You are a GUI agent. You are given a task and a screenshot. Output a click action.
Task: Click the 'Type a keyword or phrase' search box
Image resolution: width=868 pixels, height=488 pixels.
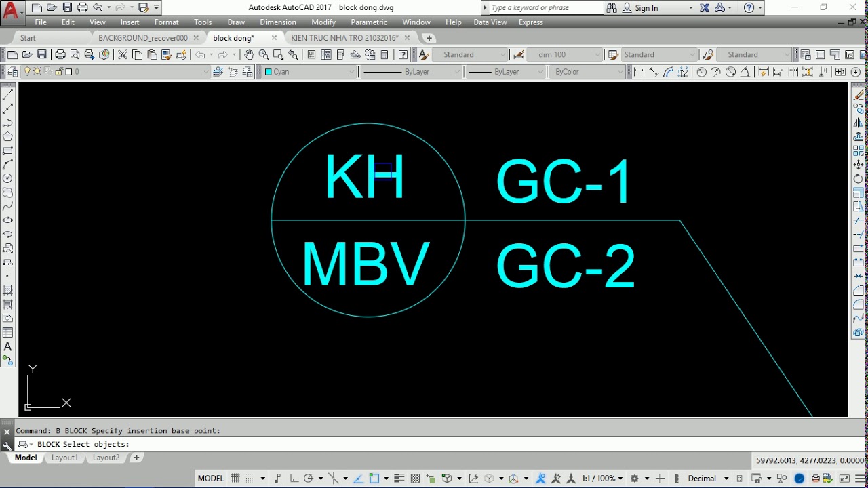click(x=546, y=8)
